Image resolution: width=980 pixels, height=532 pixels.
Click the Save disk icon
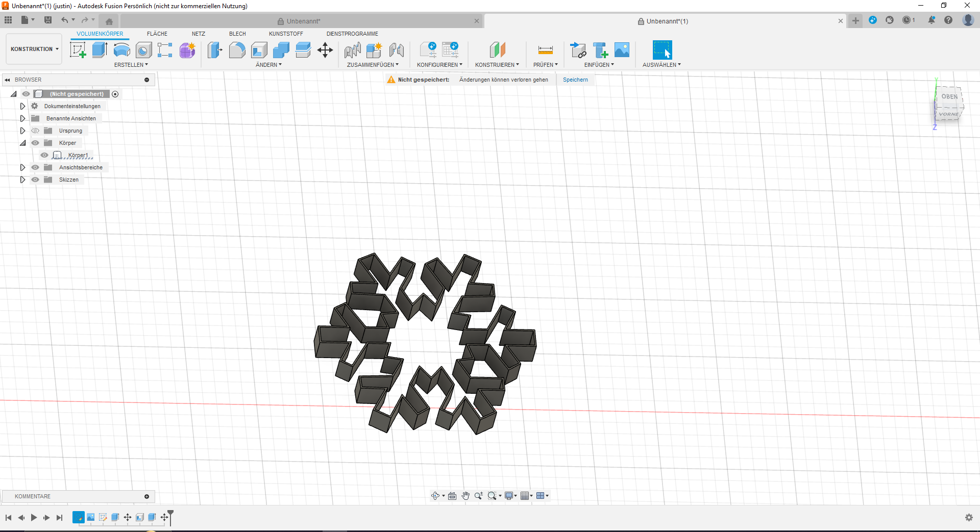point(48,20)
